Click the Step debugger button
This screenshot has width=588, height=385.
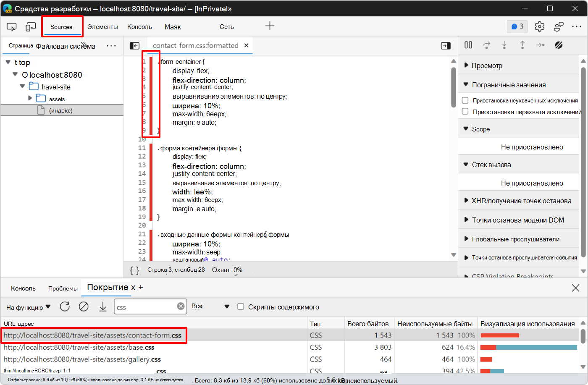coord(541,45)
